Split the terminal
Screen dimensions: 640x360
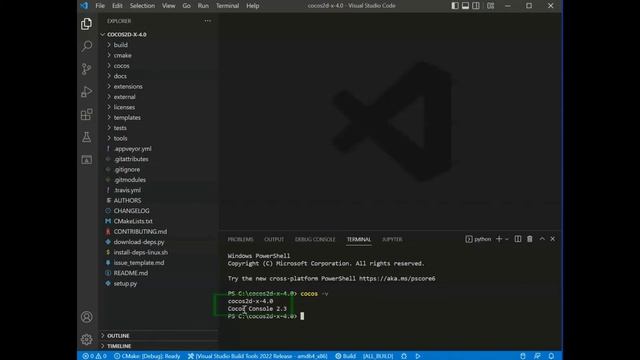coord(518,239)
